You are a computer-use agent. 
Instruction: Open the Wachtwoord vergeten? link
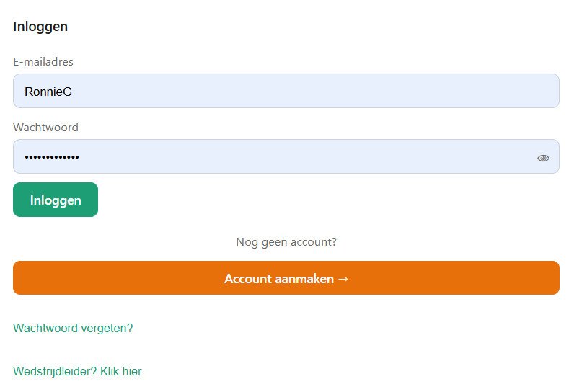[x=73, y=329]
